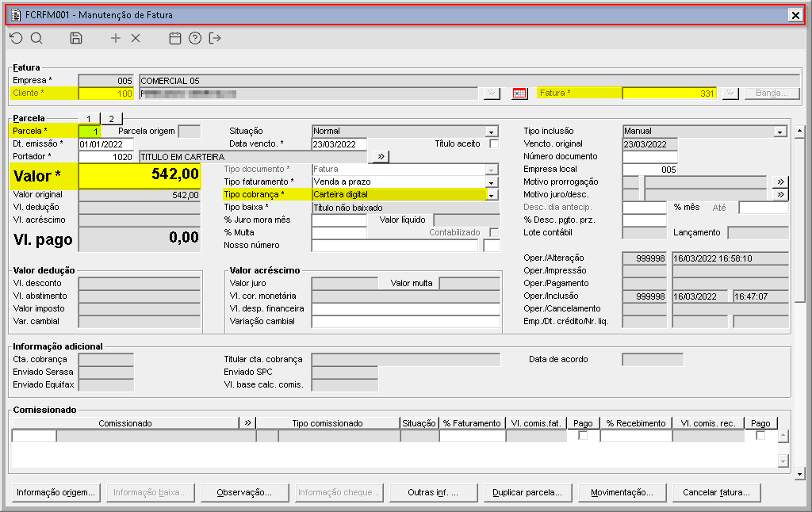Open the Tipo inclusão Manual dropdown
This screenshot has width=812, height=512.
(780, 132)
